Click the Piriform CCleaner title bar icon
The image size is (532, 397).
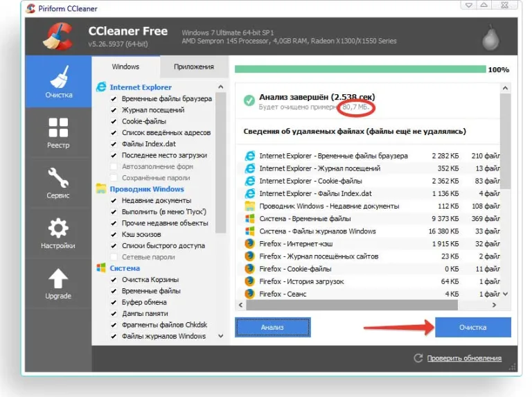tap(30, 8)
